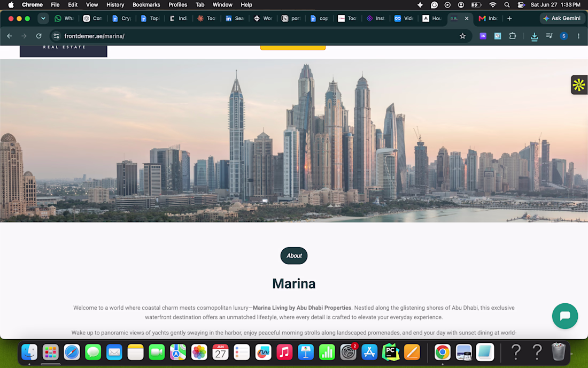Open System Settings from the dock

tap(348, 352)
